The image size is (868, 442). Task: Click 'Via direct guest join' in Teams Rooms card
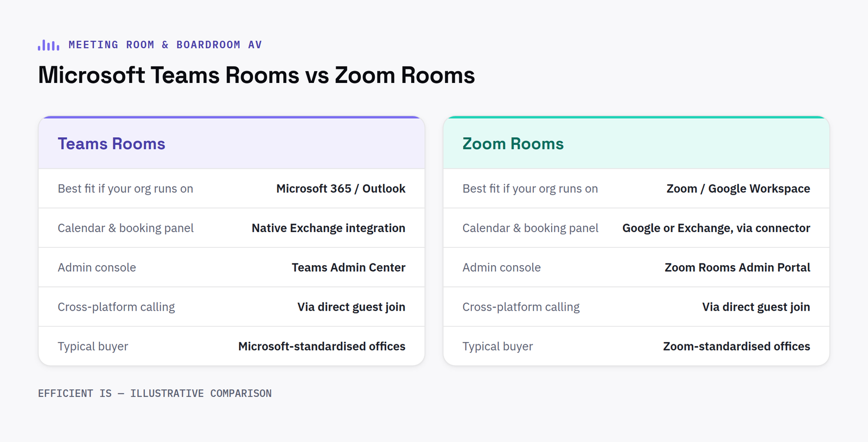click(351, 307)
